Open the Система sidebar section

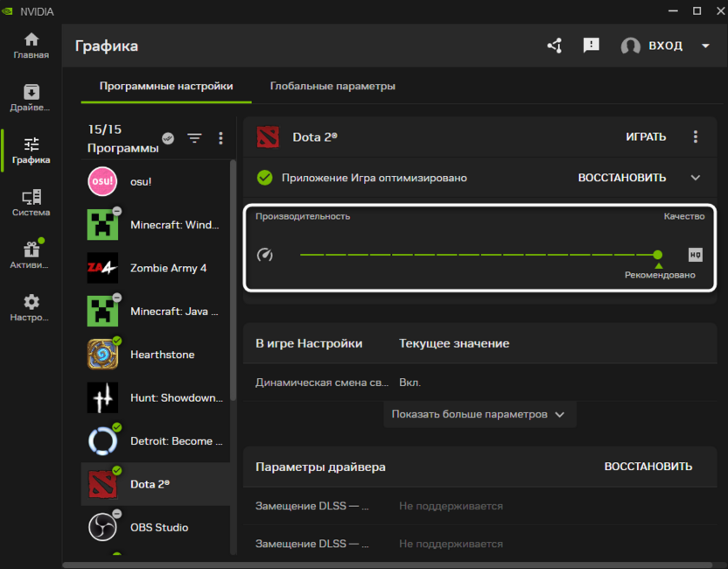pyautogui.click(x=31, y=203)
